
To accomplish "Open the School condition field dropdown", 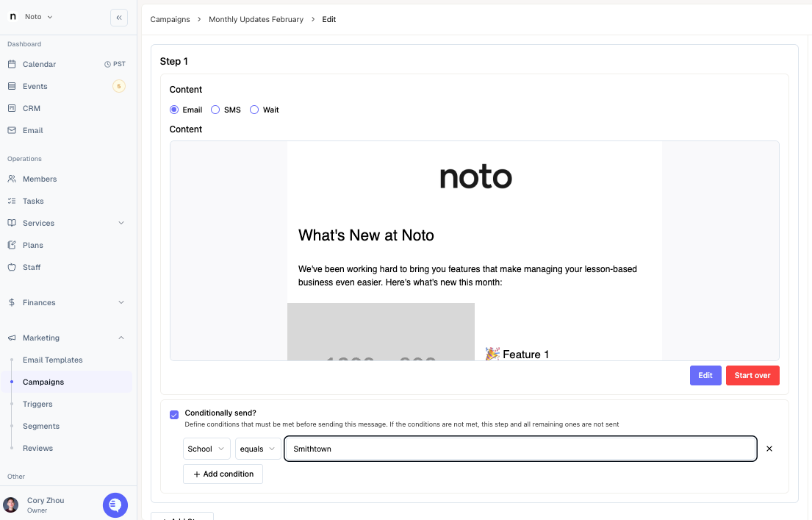I will [x=206, y=449].
